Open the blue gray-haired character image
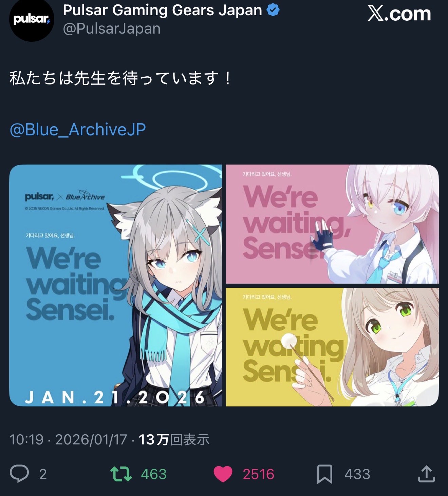The height and width of the screenshot is (496, 448). [115, 285]
